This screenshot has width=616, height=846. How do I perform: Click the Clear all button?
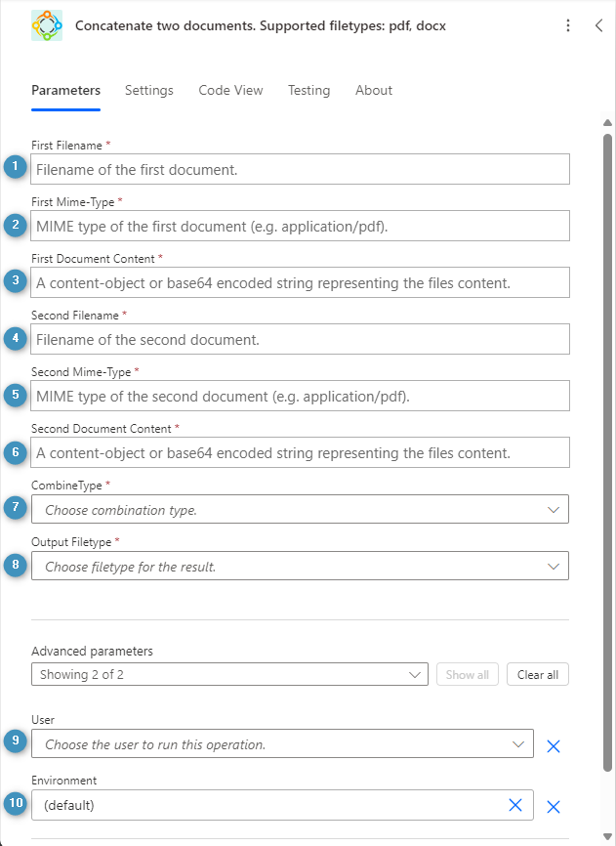point(538,674)
